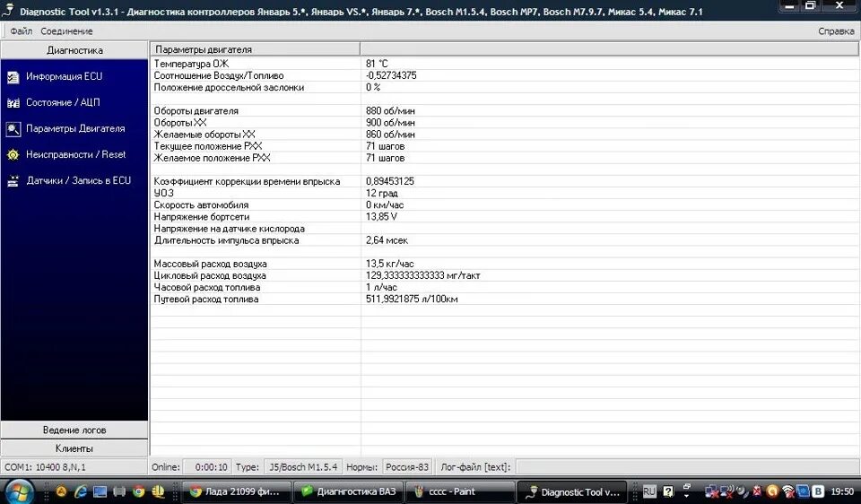Select the Путевой расход топлива row
The width and height of the screenshot is (861, 504).
coord(504,300)
